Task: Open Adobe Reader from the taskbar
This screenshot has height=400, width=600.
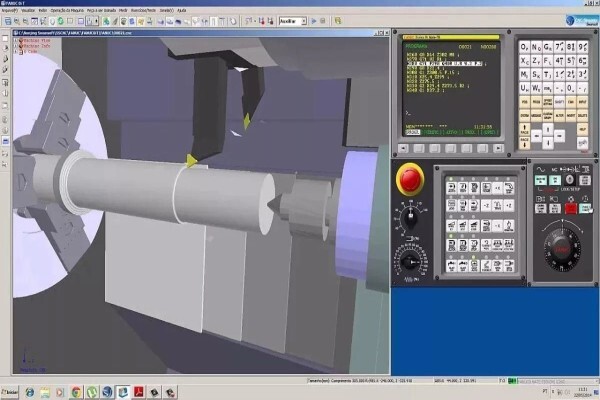Action: tap(139, 392)
